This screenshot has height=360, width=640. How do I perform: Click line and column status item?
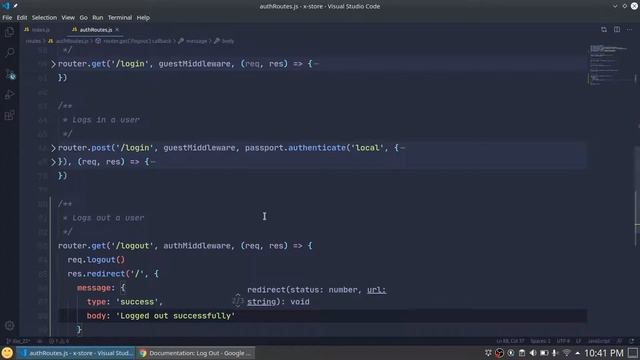point(510,341)
